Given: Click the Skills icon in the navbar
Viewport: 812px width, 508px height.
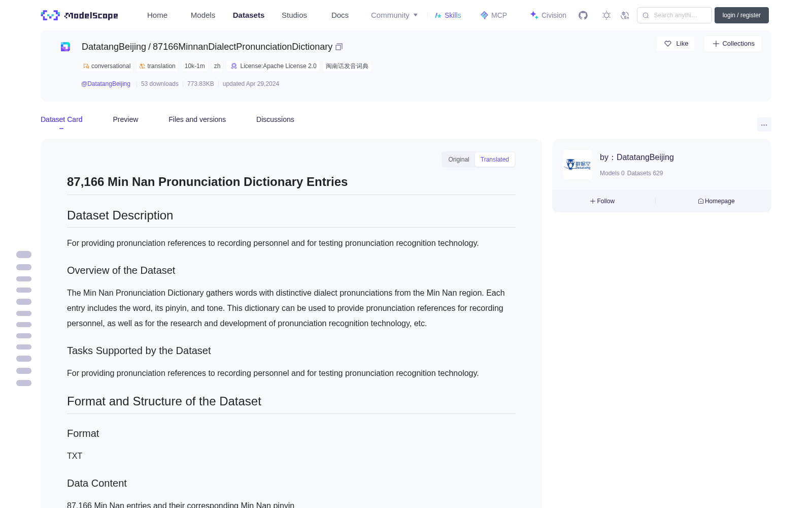Looking at the screenshot, I should (438, 15).
